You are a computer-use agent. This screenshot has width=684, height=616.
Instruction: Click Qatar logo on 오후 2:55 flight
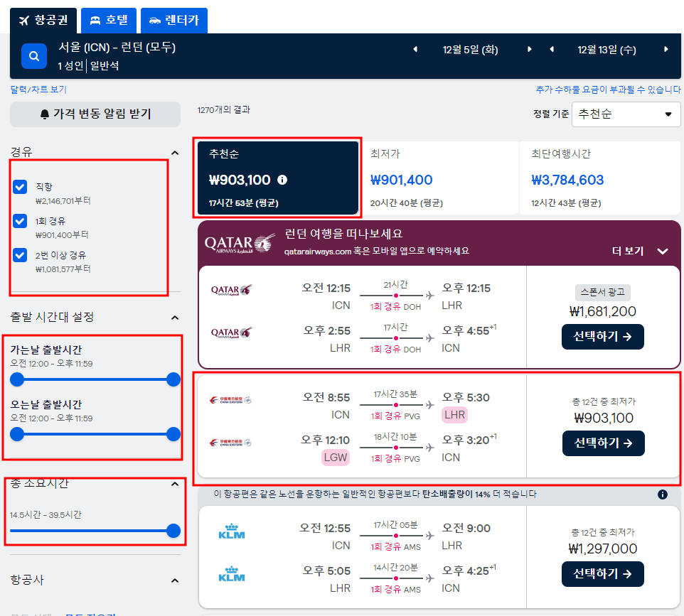point(231,333)
